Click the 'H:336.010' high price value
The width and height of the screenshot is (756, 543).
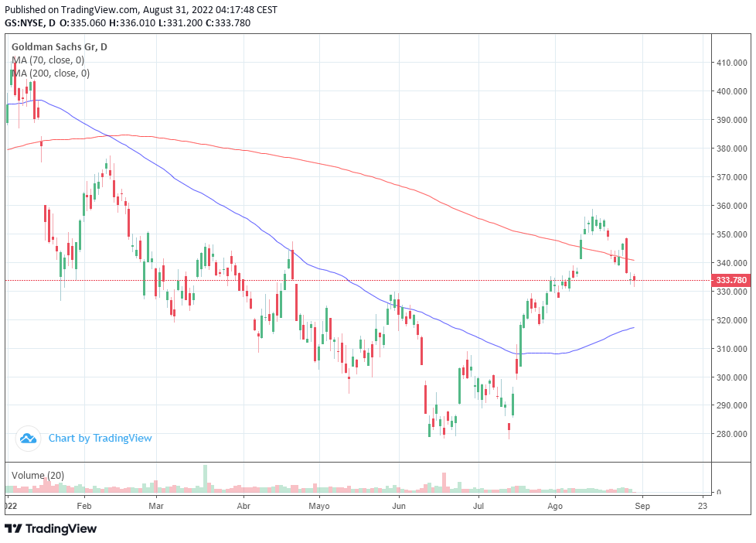[132, 22]
